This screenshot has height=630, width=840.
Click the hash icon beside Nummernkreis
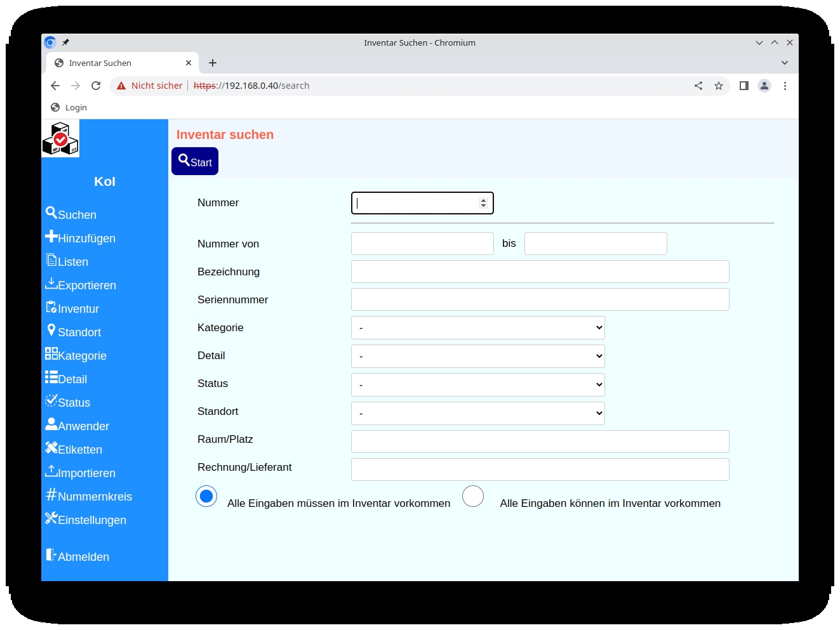(x=51, y=494)
